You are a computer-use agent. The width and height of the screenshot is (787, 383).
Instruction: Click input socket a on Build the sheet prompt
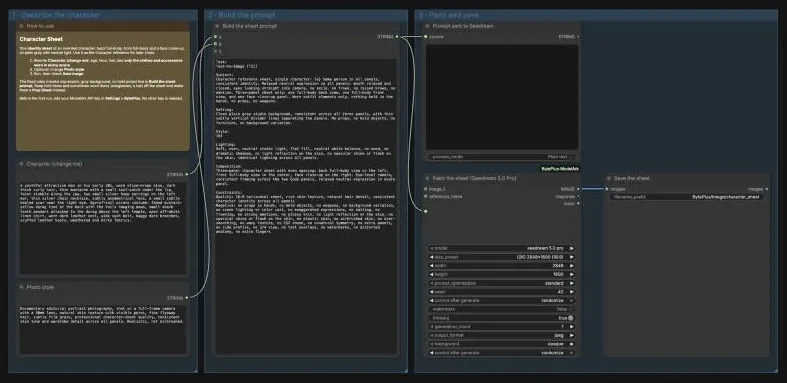point(215,37)
